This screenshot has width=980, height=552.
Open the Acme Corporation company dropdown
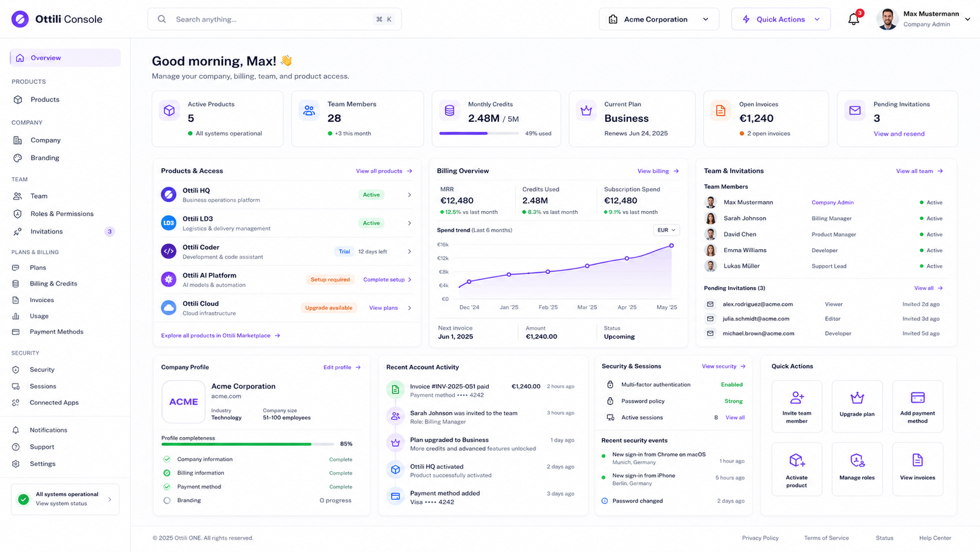pyautogui.click(x=659, y=19)
